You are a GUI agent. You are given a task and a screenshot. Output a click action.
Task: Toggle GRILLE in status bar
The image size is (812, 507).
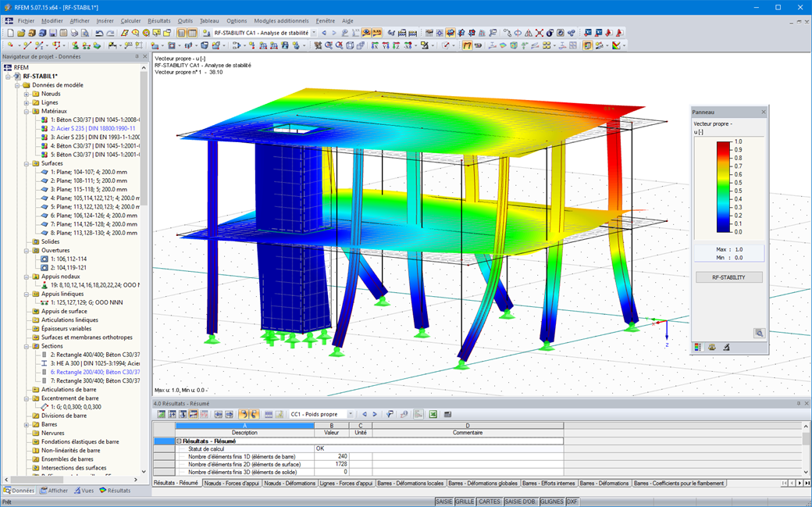tap(465, 502)
